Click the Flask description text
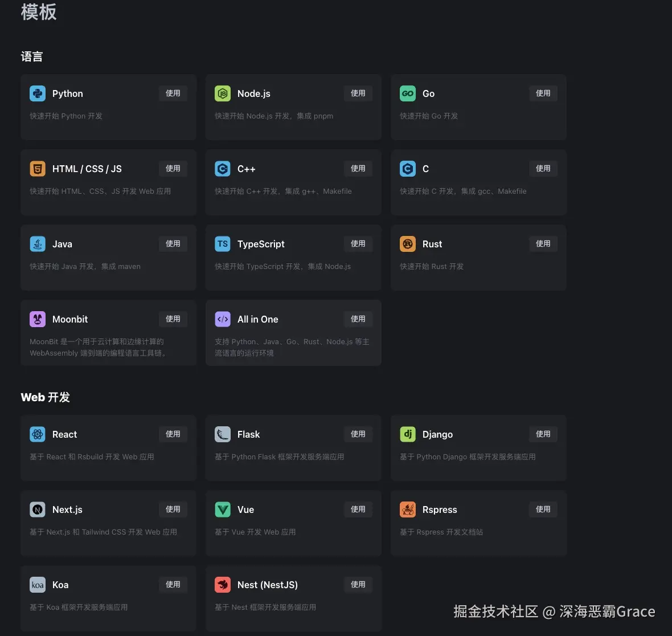Screen dimensions: 672x636 coord(280,456)
